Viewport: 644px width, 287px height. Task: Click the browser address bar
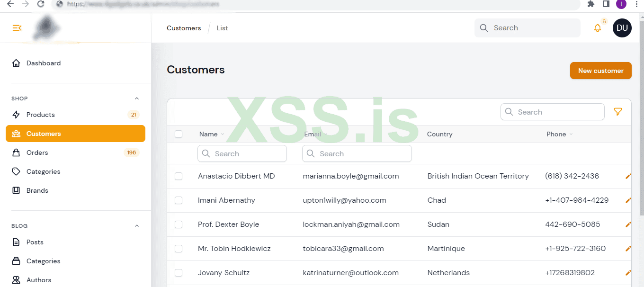point(316,4)
